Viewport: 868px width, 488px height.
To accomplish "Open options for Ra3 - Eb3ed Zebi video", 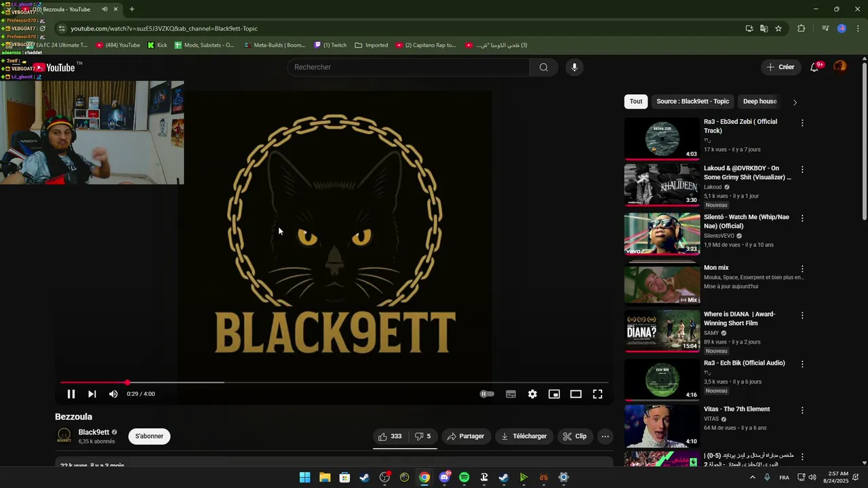I will pos(802,123).
